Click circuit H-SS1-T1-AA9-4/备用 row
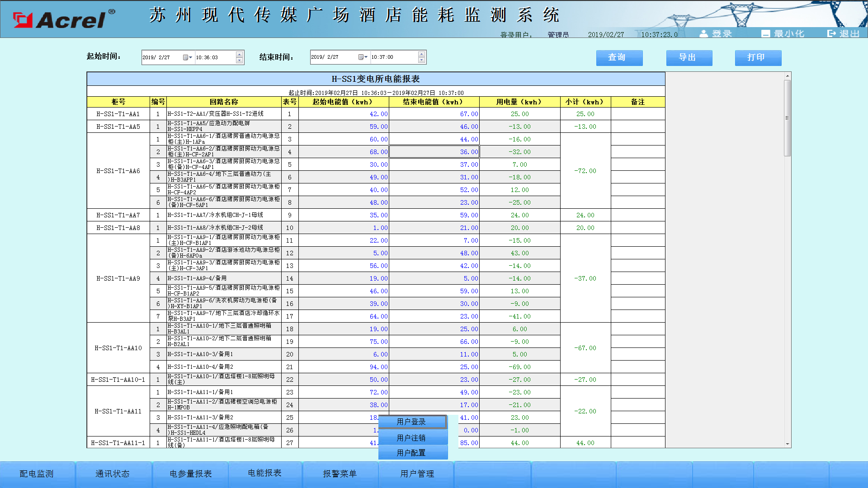The image size is (868, 488). tap(224, 278)
